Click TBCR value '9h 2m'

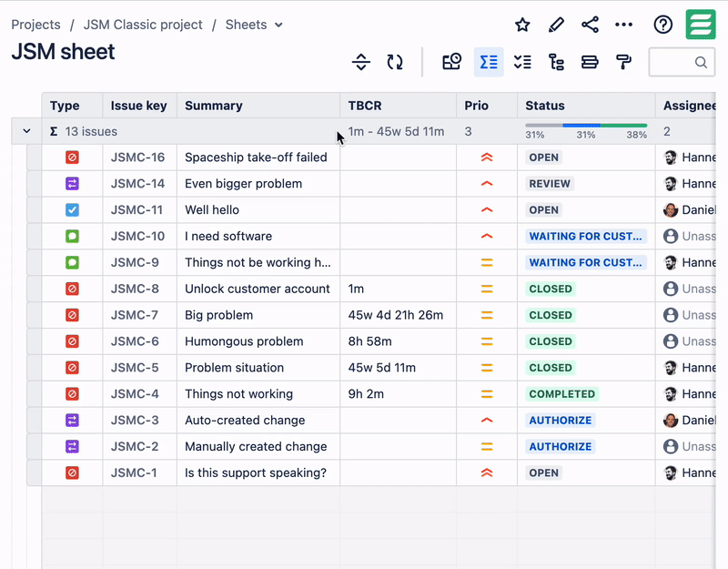(x=366, y=394)
